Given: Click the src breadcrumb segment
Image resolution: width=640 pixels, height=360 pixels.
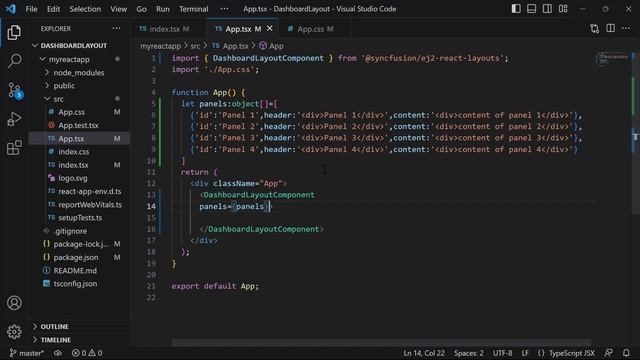Looking at the screenshot, I should click(195, 46).
